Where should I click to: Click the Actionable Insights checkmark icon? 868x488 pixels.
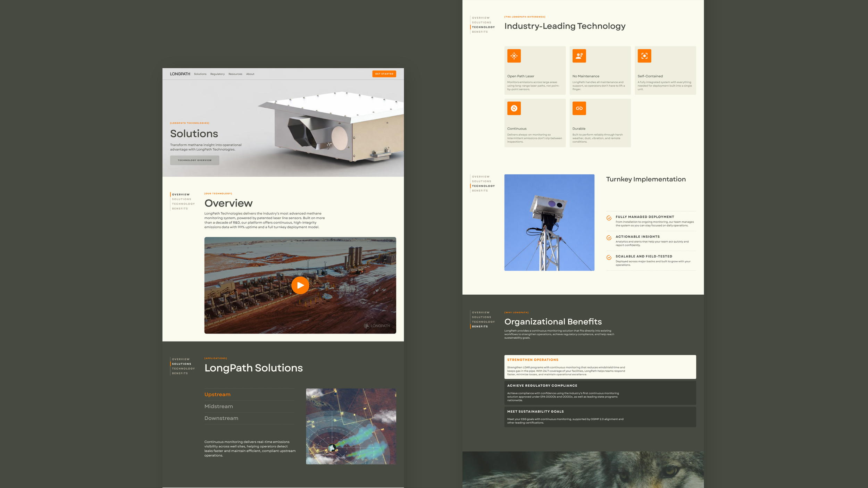(609, 238)
